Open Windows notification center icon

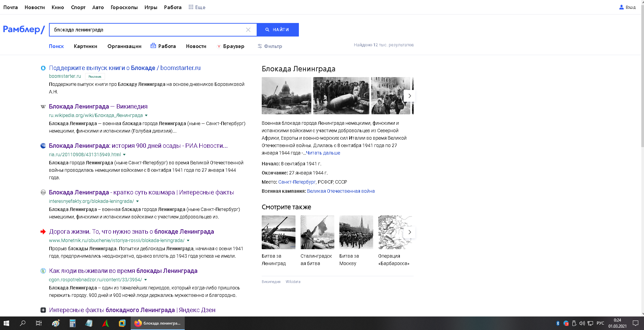(635, 323)
